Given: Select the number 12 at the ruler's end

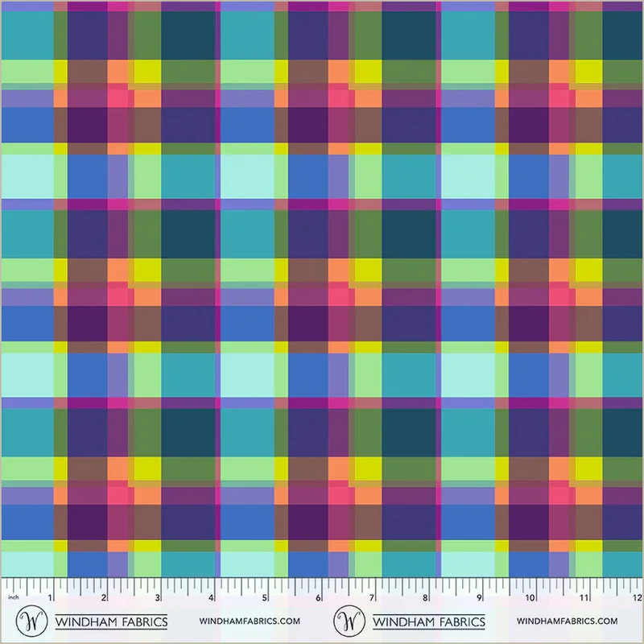Looking at the screenshot, I should (635, 597).
